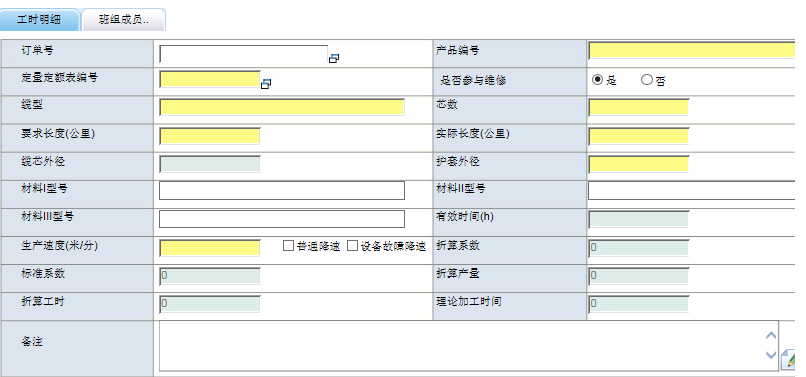Click the 护套外径 input field
The image size is (806, 377).
pyautogui.click(x=638, y=164)
